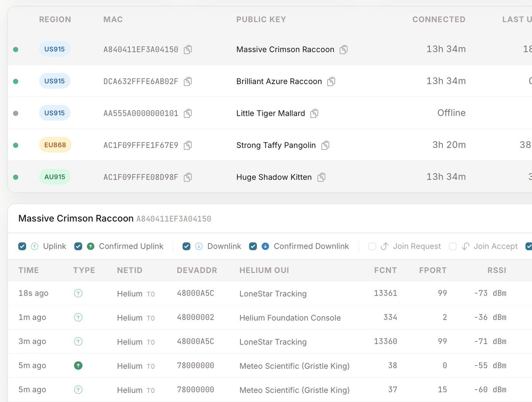
Task: Click the Offline status text
Action: [x=451, y=113]
